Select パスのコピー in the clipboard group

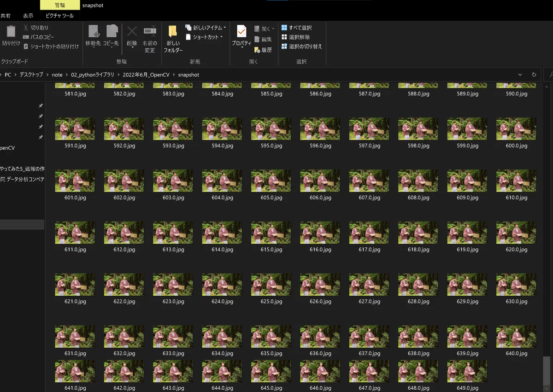39,37
